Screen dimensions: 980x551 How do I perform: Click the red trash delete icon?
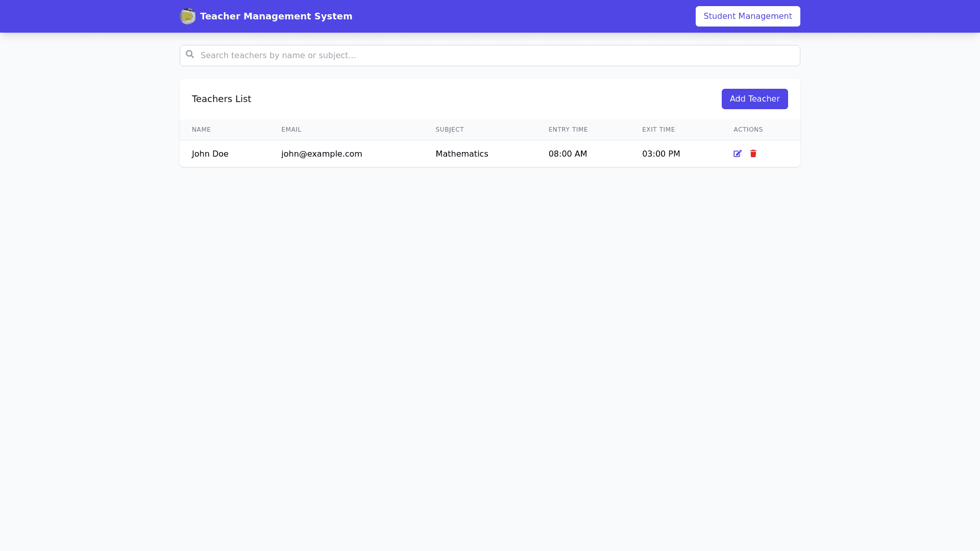click(x=753, y=154)
